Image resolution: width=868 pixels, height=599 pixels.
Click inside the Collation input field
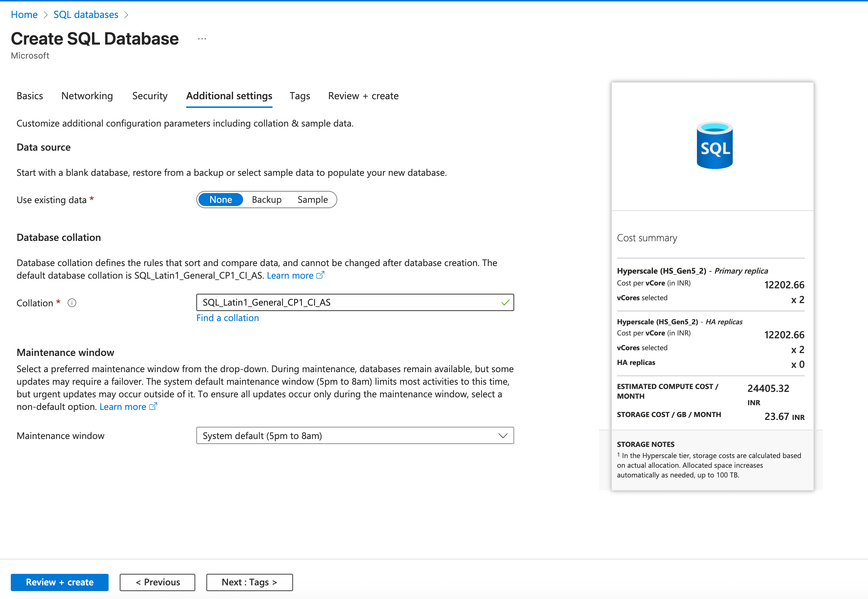338,302
